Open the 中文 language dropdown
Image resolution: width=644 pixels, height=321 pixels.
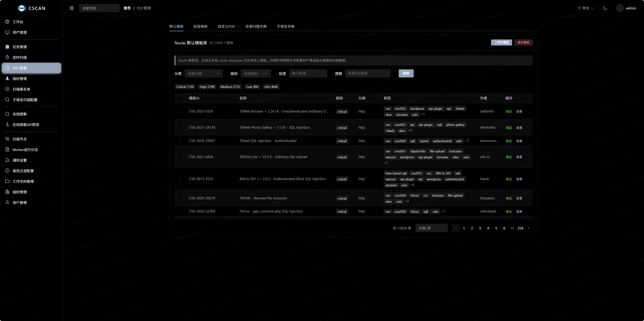585,8
